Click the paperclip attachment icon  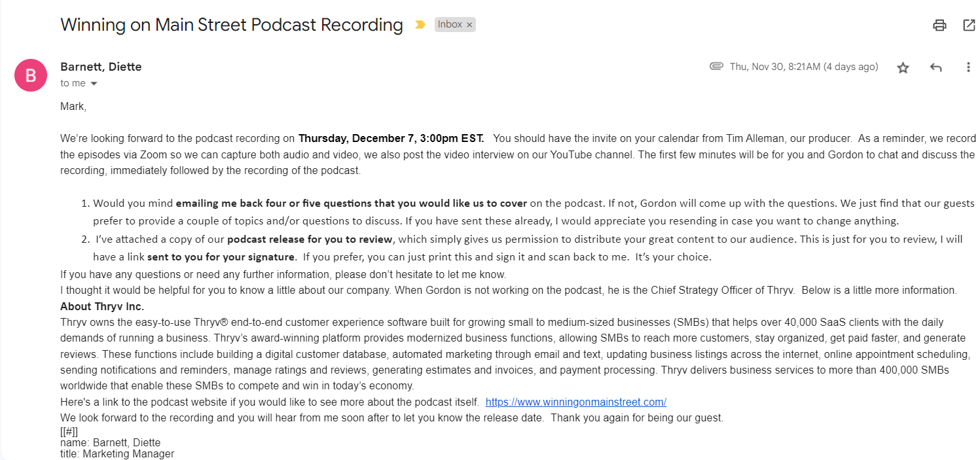point(716,67)
